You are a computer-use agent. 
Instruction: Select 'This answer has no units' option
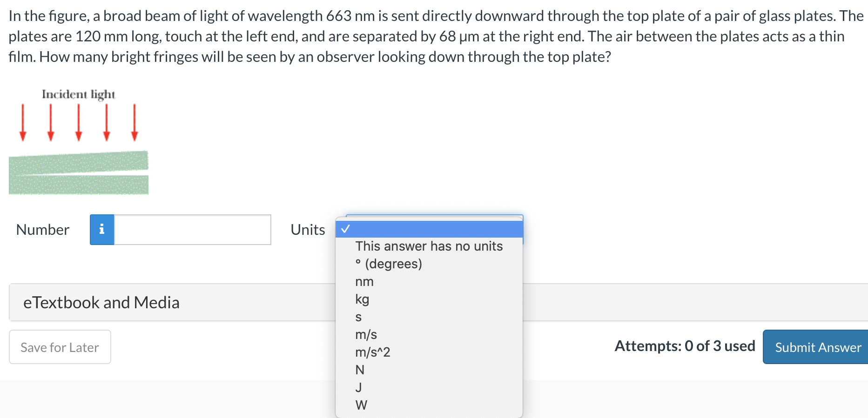click(x=429, y=246)
